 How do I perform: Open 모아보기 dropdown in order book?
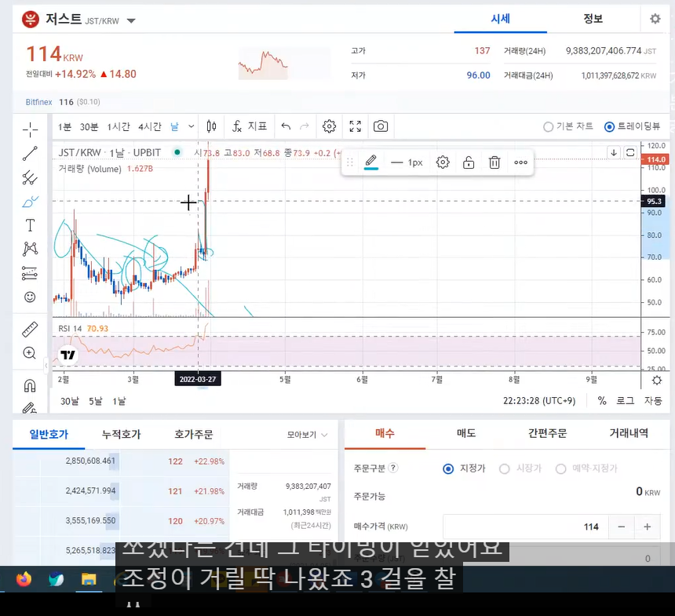308,436
